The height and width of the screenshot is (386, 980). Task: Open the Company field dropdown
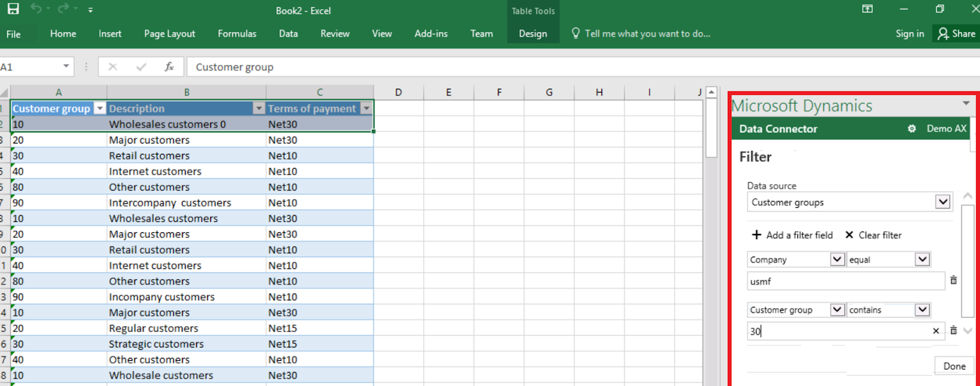[x=837, y=259]
